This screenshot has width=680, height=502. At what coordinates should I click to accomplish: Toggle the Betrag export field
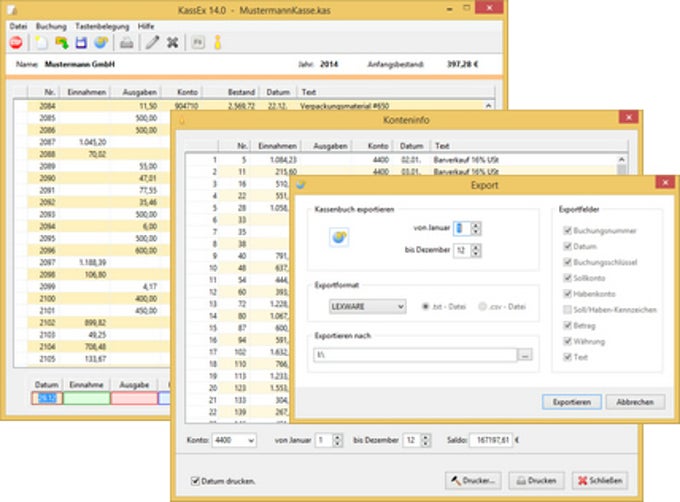click(x=567, y=325)
